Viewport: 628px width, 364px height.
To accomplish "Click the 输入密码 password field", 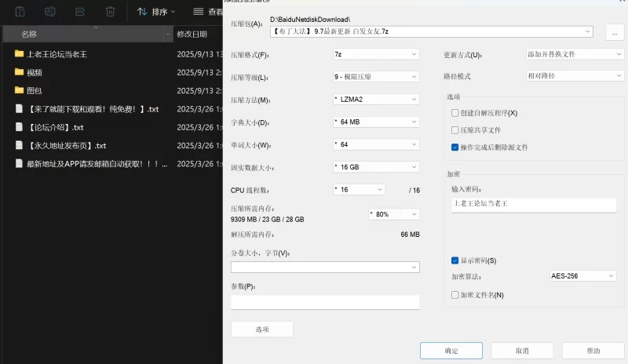I will point(534,204).
